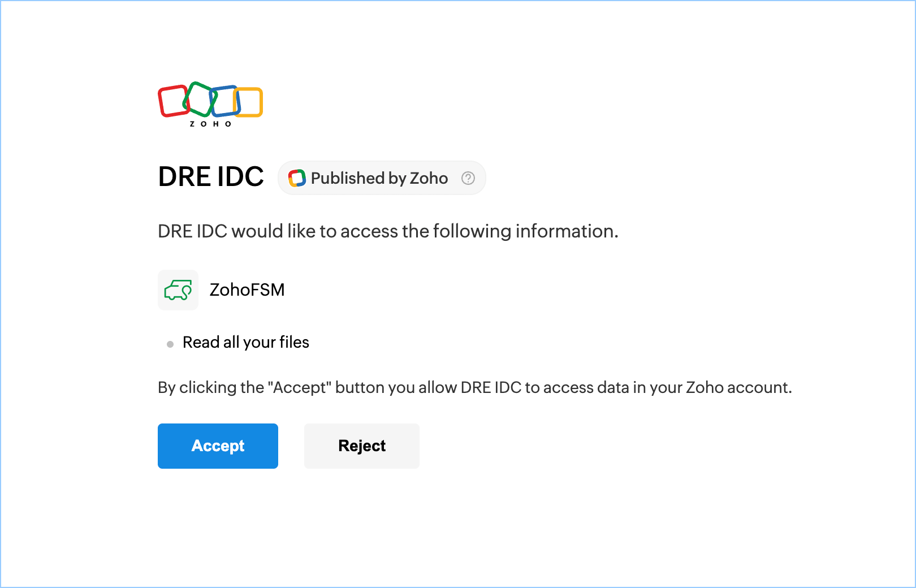
Task: Click the green square in Zoho logo
Action: (x=200, y=100)
